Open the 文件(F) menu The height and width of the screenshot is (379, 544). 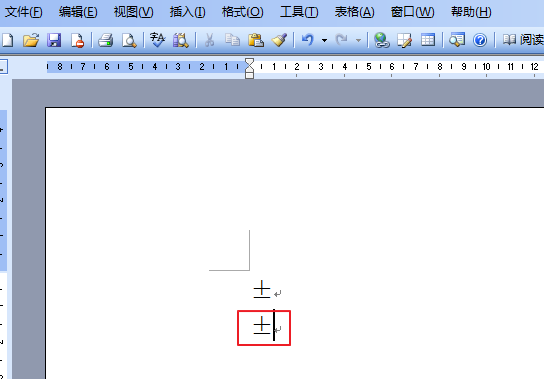[24, 12]
